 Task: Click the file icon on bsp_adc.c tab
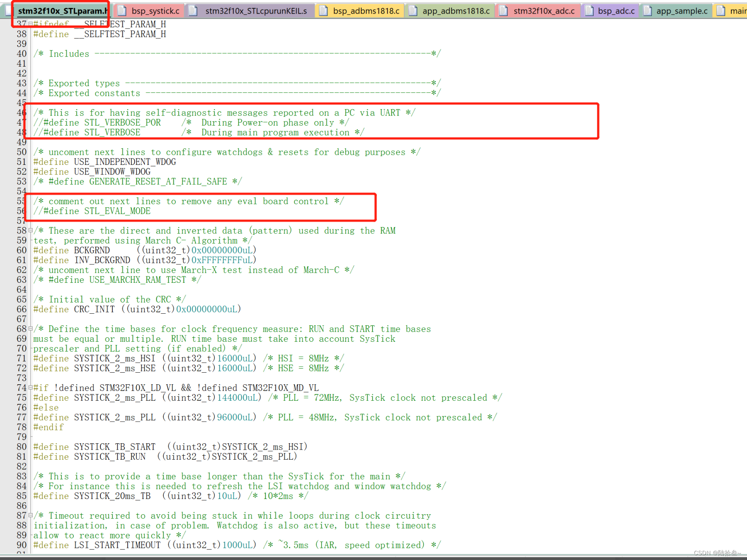[x=589, y=11]
